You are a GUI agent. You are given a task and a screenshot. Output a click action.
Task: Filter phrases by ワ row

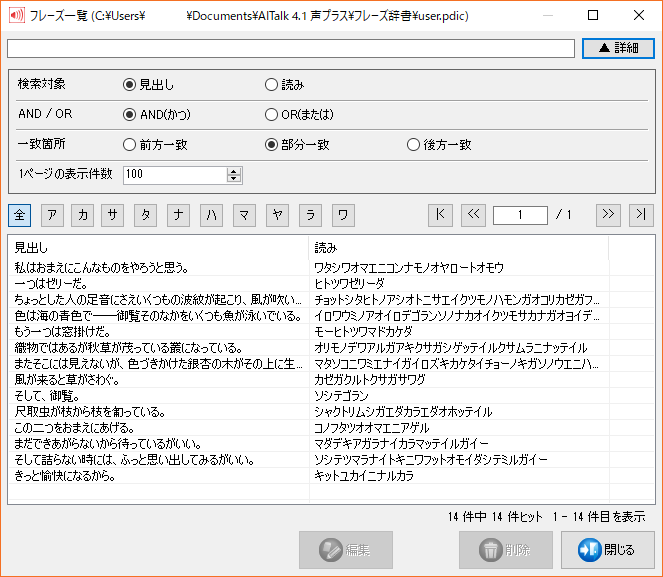[x=343, y=215]
